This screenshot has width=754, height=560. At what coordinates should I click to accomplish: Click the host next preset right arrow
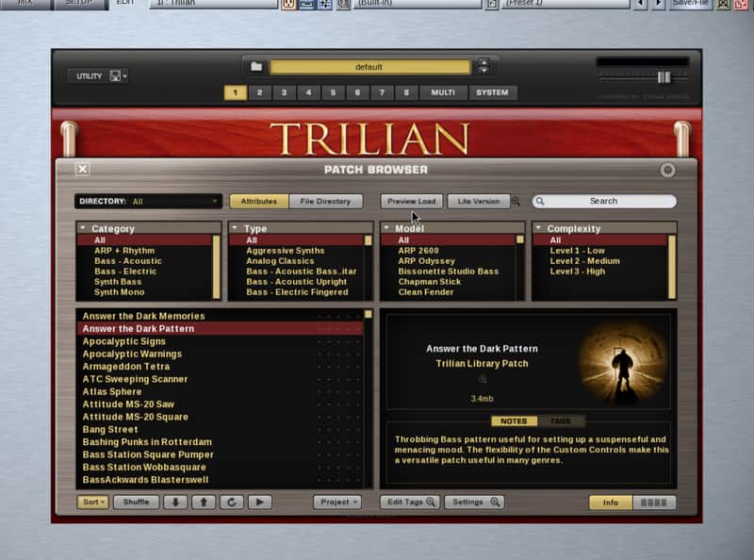point(658,4)
